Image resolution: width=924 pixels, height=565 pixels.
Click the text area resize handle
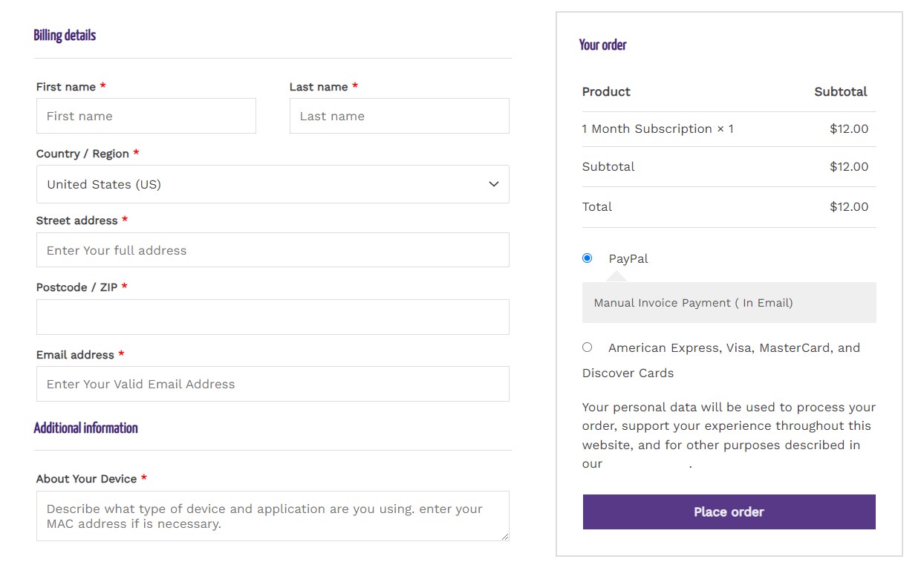[x=506, y=537]
